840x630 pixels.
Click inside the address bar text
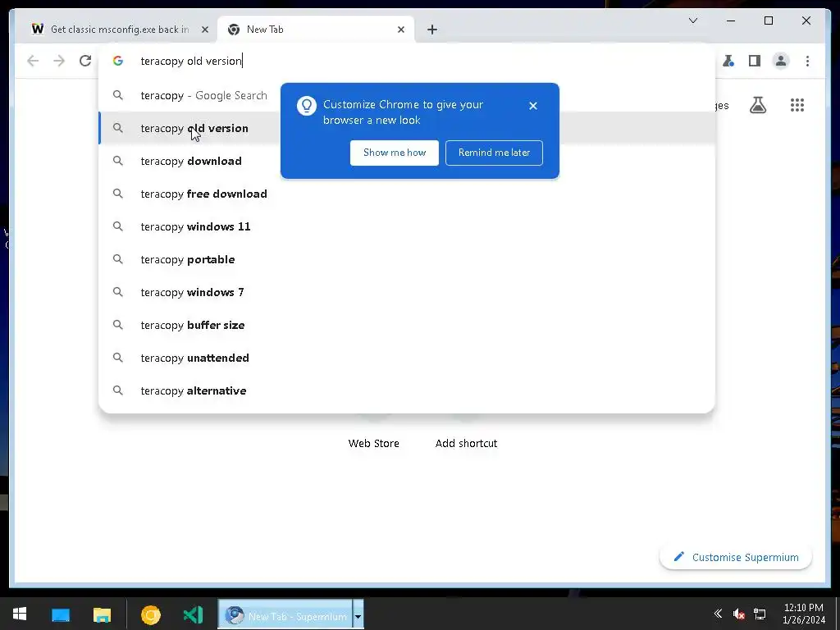pos(191,61)
